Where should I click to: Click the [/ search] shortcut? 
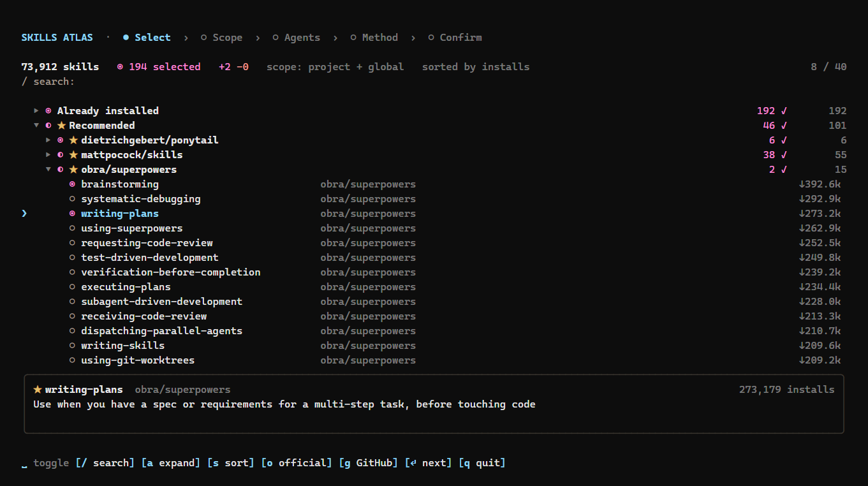(105, 463)
